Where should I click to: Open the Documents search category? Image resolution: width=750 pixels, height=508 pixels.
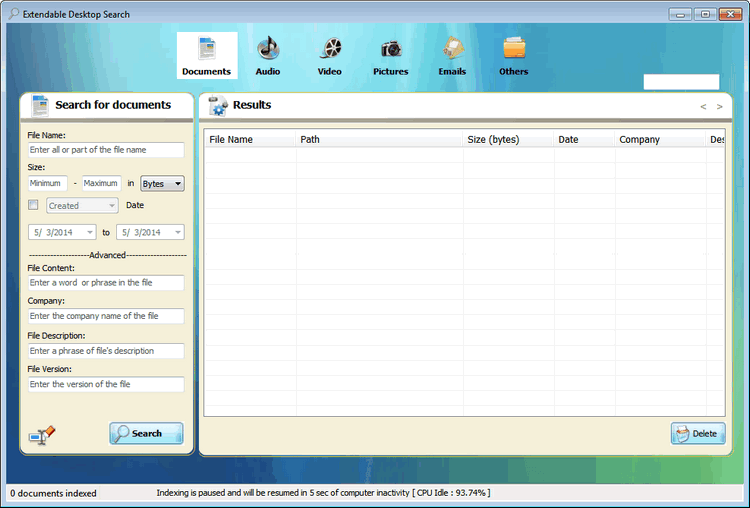click(207, 55)
